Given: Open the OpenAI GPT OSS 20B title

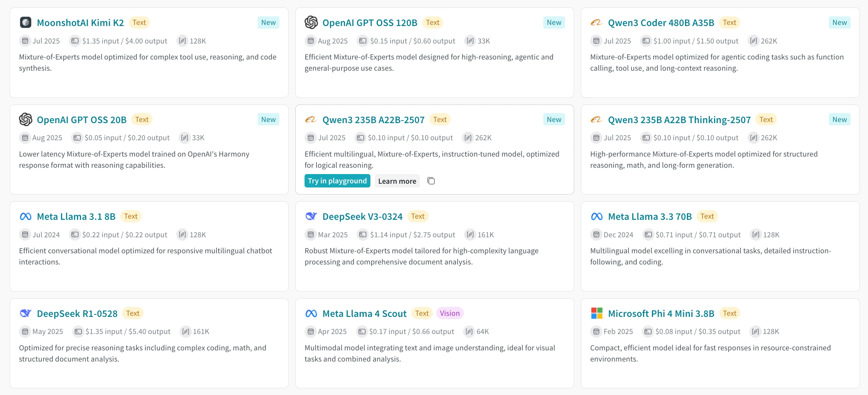Looking at the screenshot, I should [x=81, y=120].
